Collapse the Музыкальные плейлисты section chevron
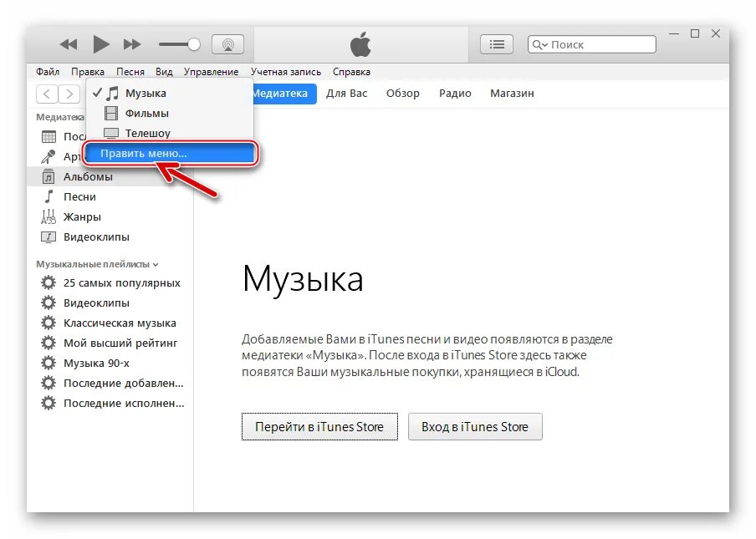Image resolution: width=756 pixels, height=539 pixels. [x=156, y=264]
